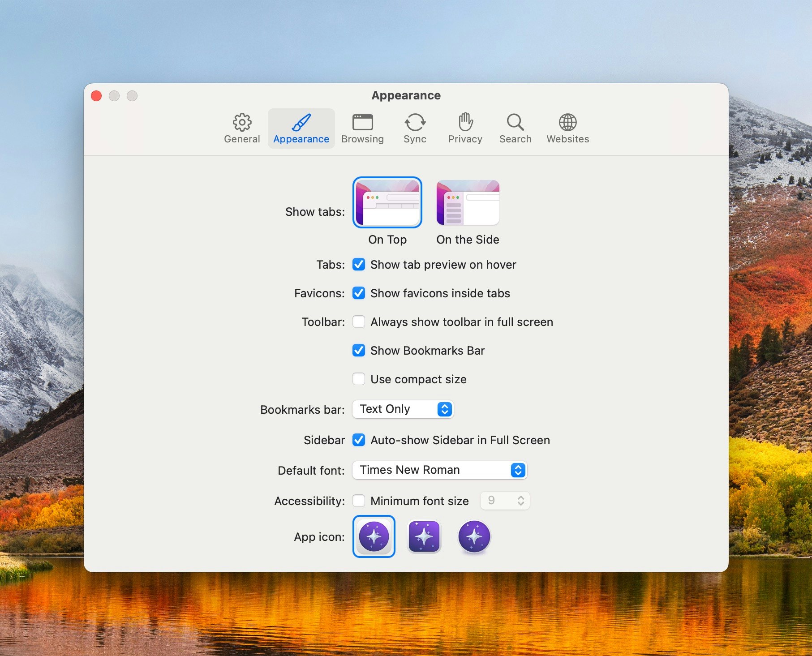Image resolution: width=812 pixels, height=656 pixels.
Task: Click the minimum font size stepper
Action: click(x=520, y=501)
